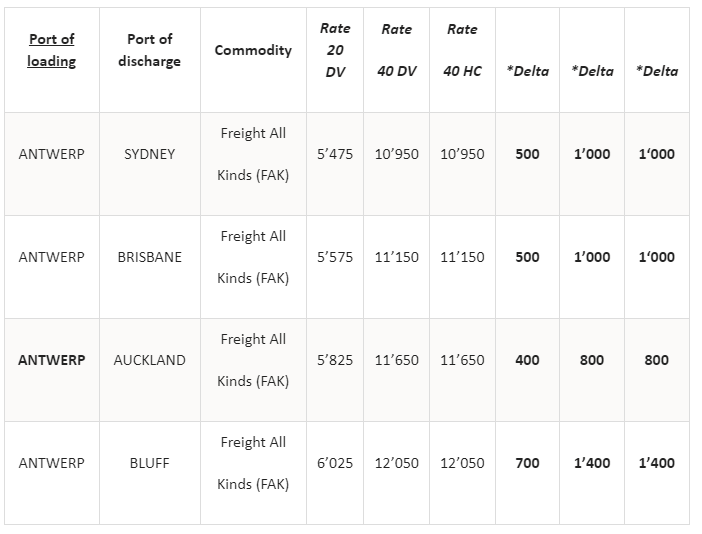Select the Freight All Kinds cell in Sydney row
Screen dimensions: 702x534
click(253, 154)
